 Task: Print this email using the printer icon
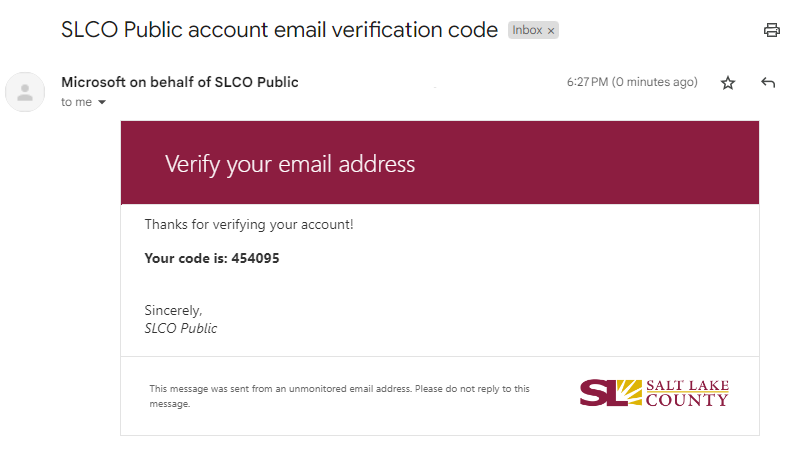[x=771, y=30]
